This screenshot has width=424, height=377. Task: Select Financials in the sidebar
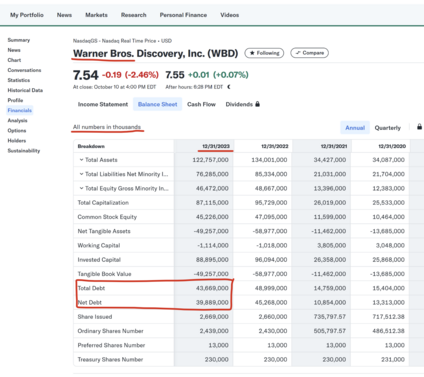pos(20,110)
